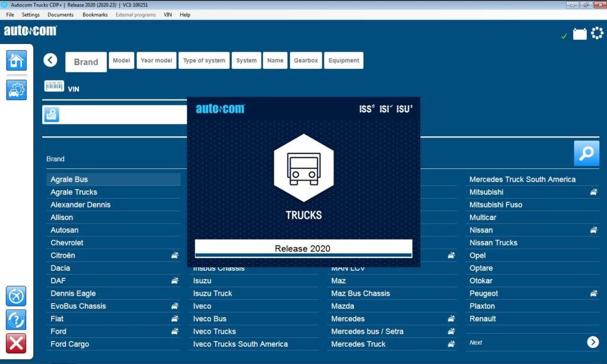Click the car icon beside Mercedes
607x364 pixels.
(x=451, y=318)
